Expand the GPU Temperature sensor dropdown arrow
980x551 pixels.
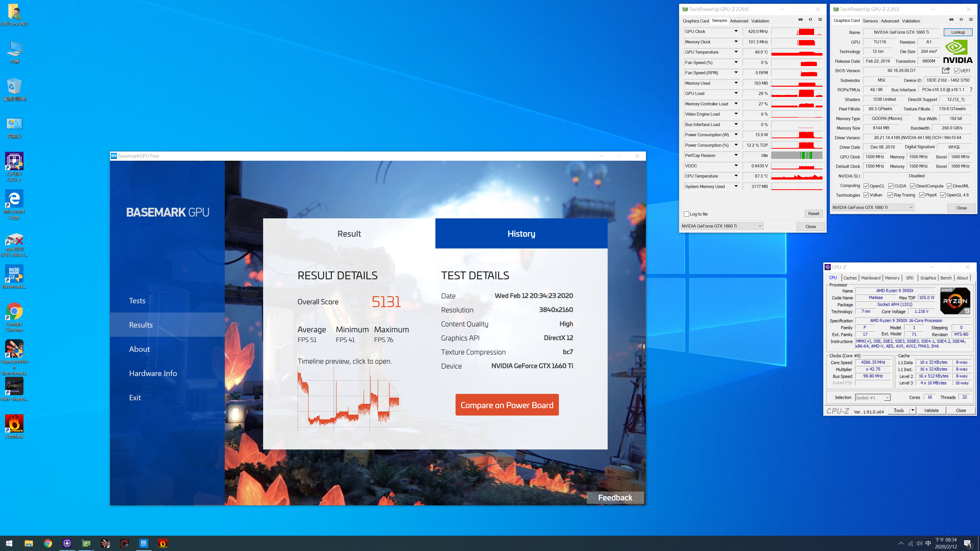click(736, 52)
